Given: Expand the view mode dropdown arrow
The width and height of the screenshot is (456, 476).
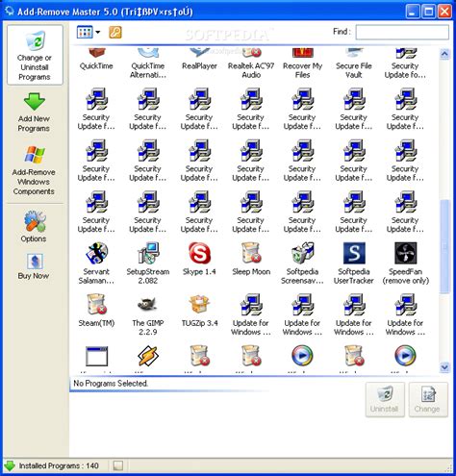Looking at the screenshot, I should 98,32.
